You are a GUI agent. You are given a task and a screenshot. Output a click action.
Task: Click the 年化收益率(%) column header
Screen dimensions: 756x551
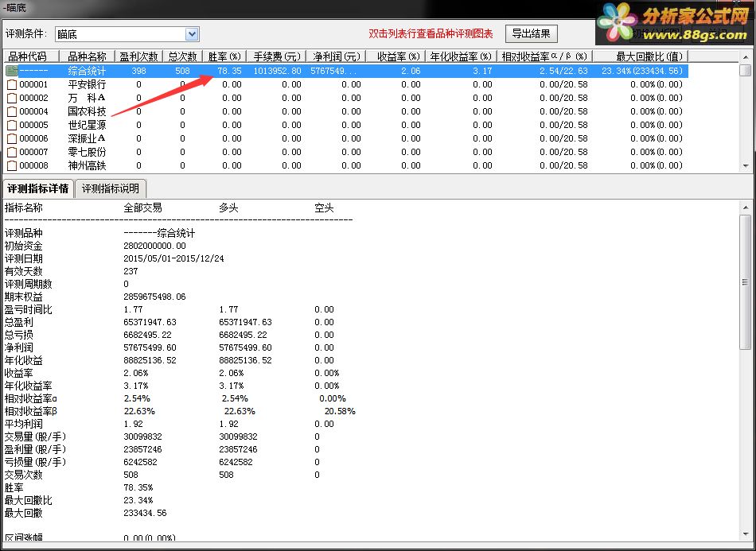point(461,56)
